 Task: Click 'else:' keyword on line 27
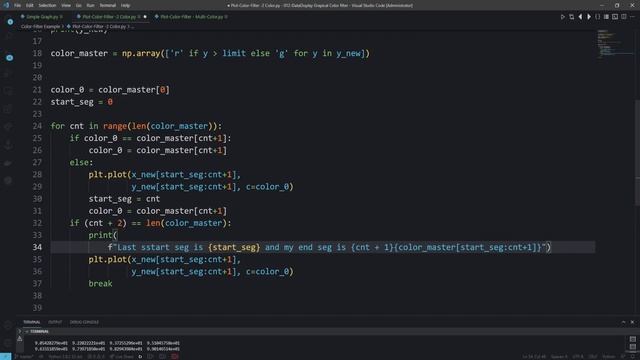click(81, 162)
